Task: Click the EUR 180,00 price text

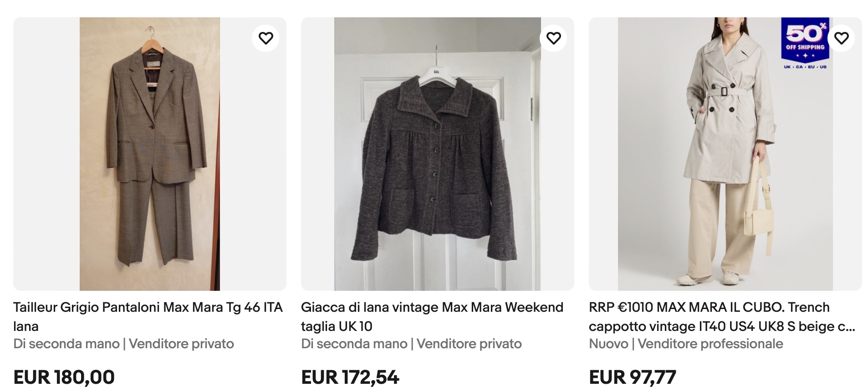Action: click(x=64, y=377)
